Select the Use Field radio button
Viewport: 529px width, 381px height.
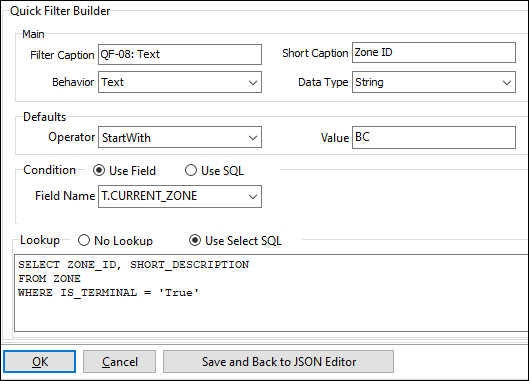point(99,170)
